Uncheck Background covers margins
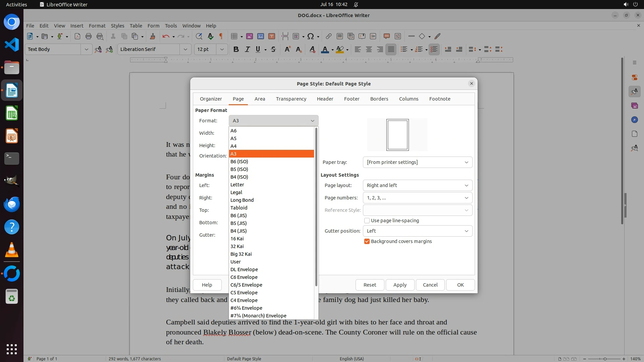 click(367, 241)
